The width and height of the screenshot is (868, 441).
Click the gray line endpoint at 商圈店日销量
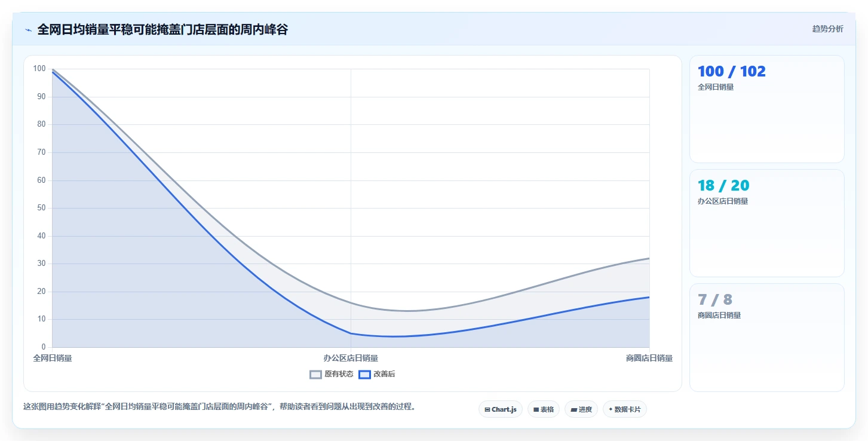tap(649, 258)
